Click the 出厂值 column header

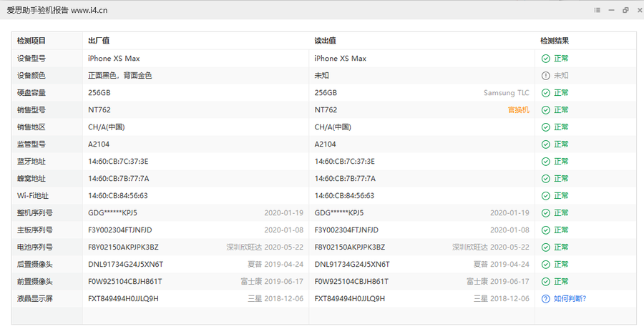99,41
